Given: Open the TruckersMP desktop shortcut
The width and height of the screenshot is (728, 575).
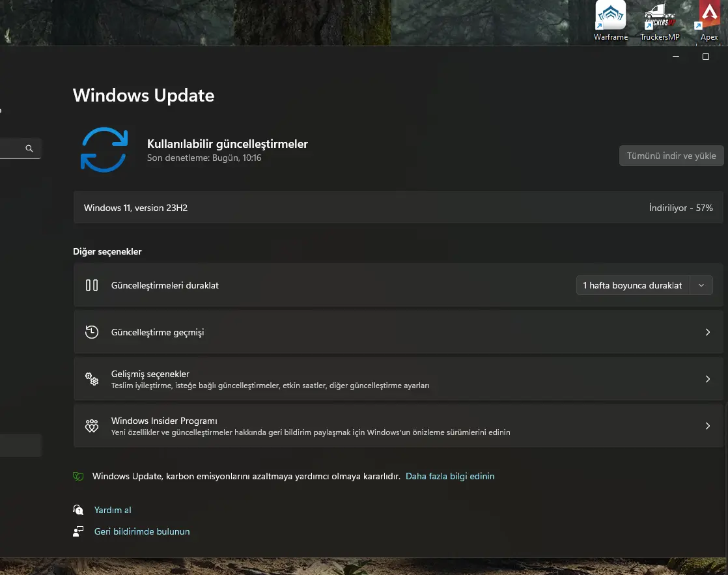Looking at the screenshot, I should [x=660, y=21].
